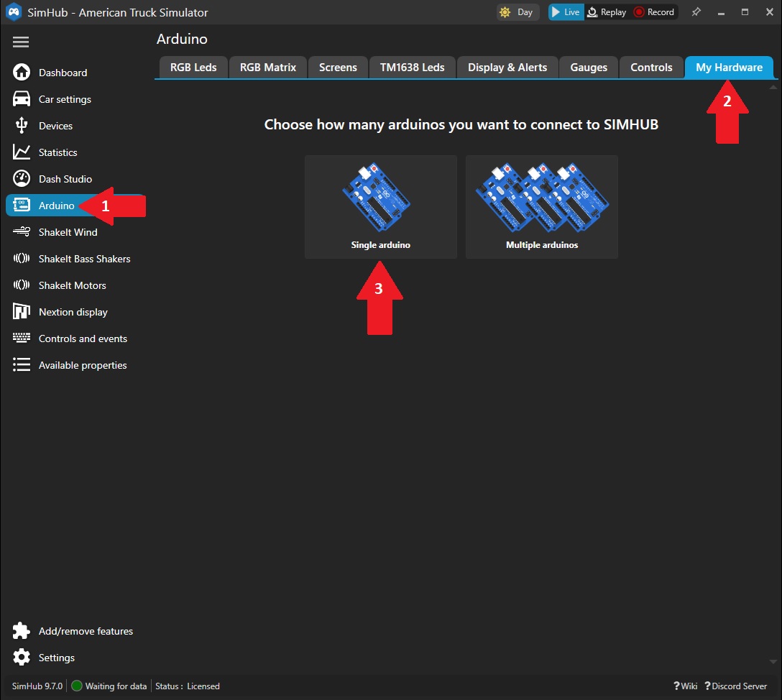Open Dash Studio label in sidebar

pyautogui.click(x=65, y=179)
